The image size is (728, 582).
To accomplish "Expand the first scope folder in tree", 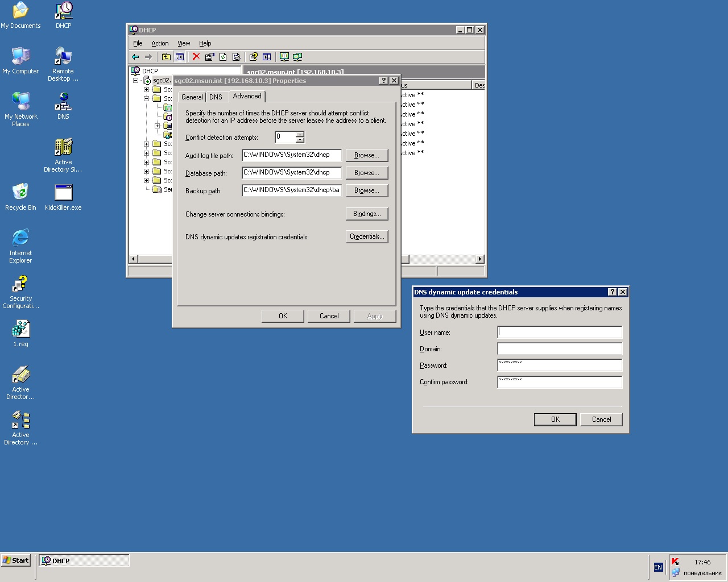I will pyautogui.click(x=147, y=89).
